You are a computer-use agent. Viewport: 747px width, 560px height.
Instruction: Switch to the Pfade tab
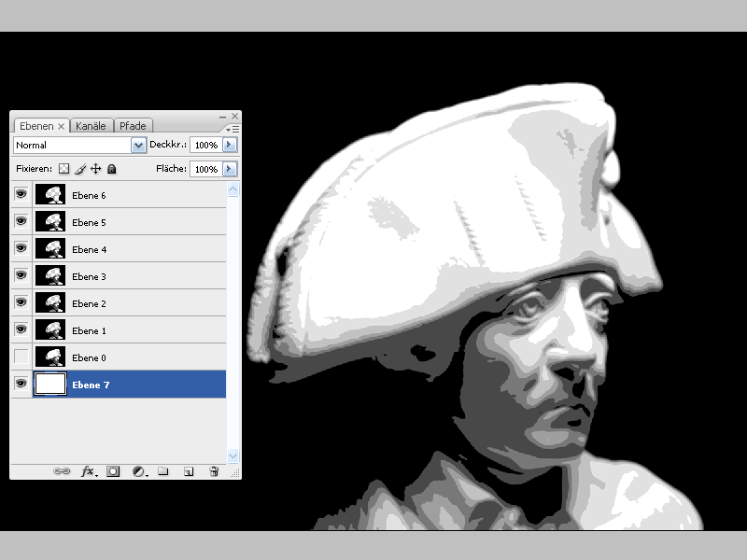133,126
